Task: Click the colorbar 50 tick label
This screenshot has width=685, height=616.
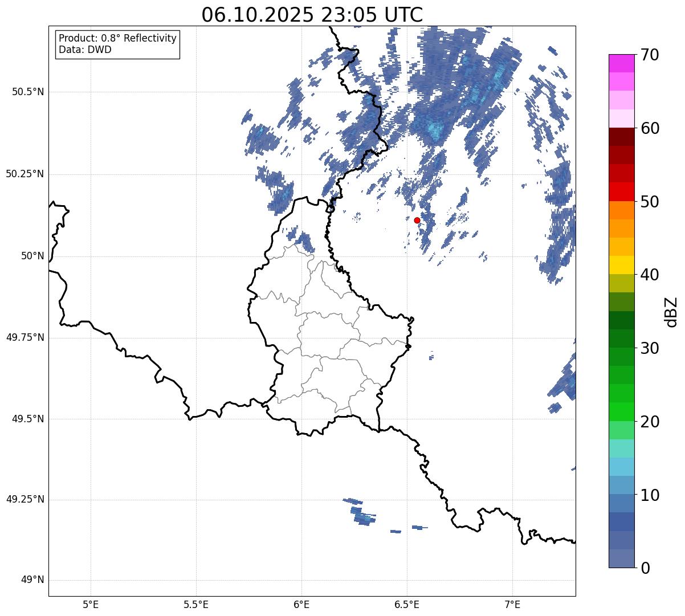Action: click(x=650, y=202)
